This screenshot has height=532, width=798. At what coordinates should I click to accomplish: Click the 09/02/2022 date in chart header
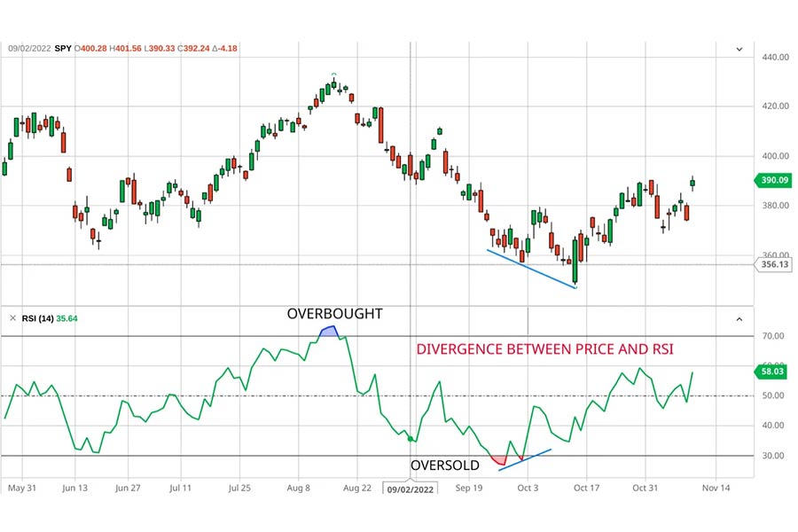[x=29, y=49]
